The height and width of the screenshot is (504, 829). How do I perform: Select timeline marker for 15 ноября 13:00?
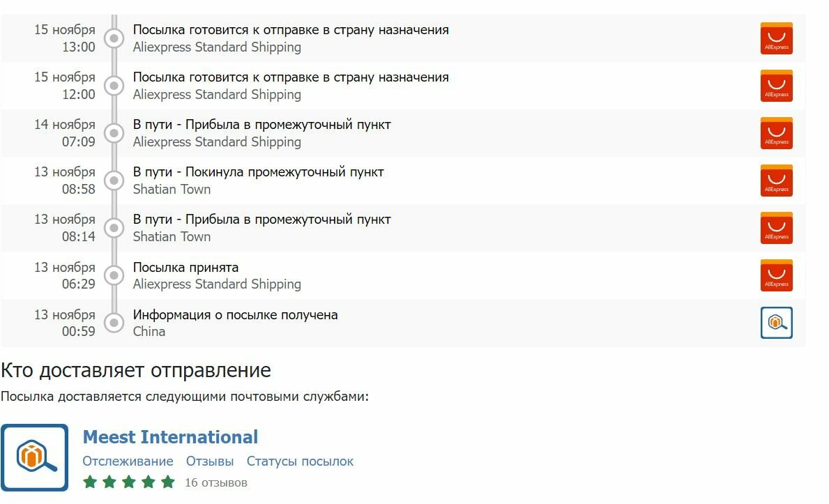coord(114,38)
